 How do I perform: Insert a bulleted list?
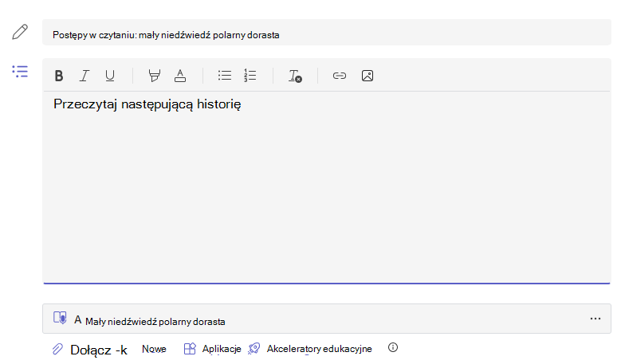pyautogui.click(x=225, y=75)
